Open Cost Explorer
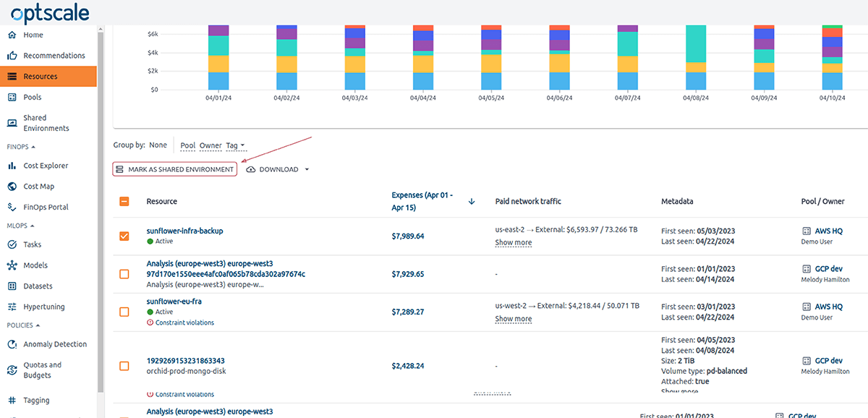Viewport: 868px width, 418px height. tap(45, 165)
